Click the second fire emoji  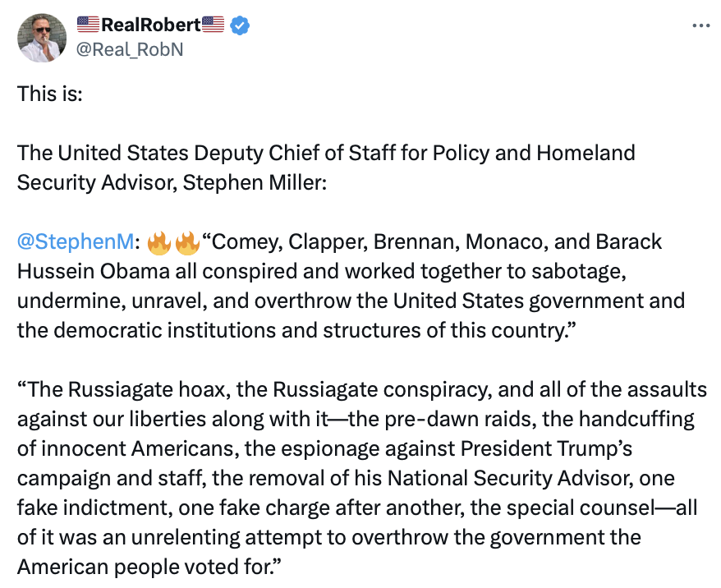(188, 243)
